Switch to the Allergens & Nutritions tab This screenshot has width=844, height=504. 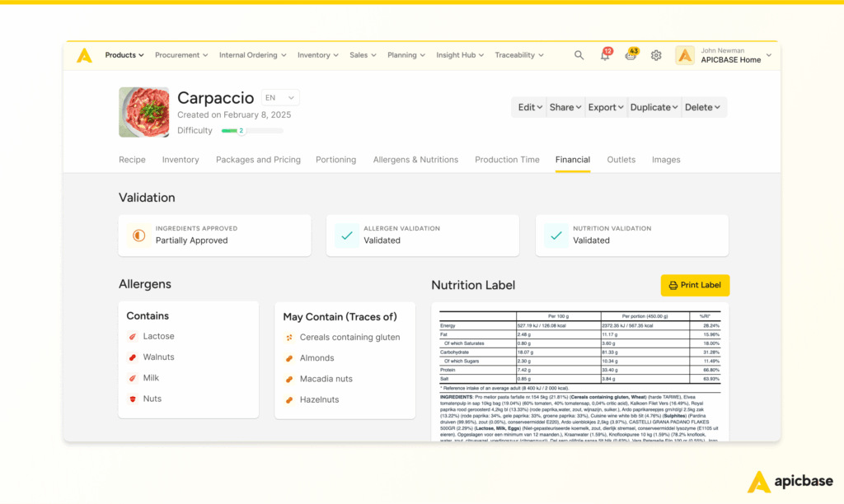tap(415, 160)
